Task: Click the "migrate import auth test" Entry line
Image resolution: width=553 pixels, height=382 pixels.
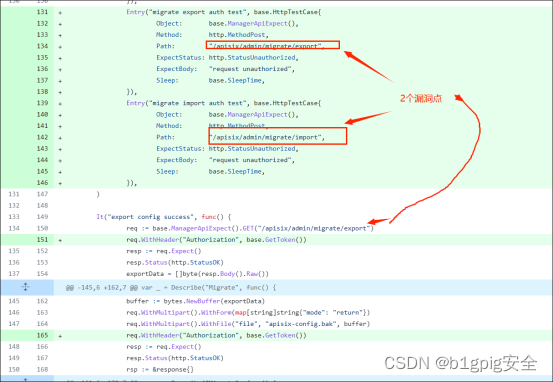Action: [x=224, y=103]
